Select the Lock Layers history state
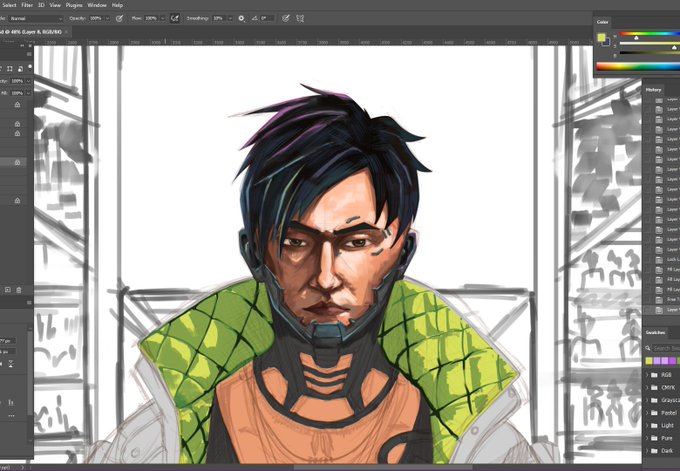This screenshot has height=471, width=680. pyautogui.click(x=662, y=259)
